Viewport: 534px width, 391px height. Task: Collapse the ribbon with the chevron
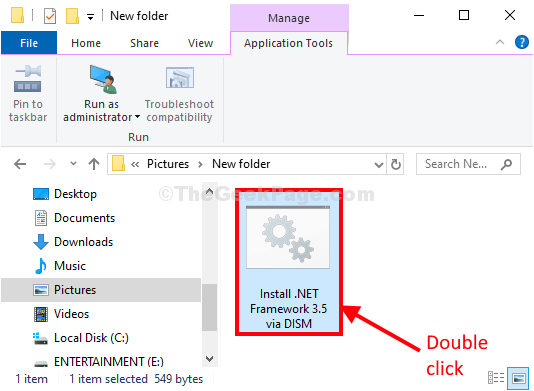point(500,42)
